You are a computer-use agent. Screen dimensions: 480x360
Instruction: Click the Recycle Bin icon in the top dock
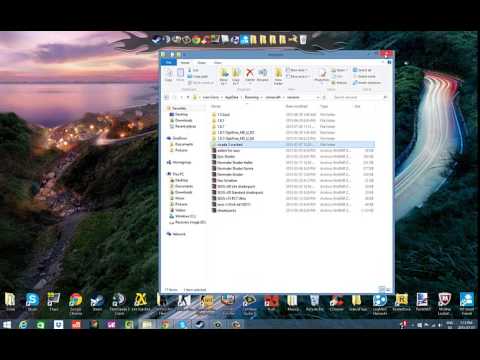coord(303,40)
